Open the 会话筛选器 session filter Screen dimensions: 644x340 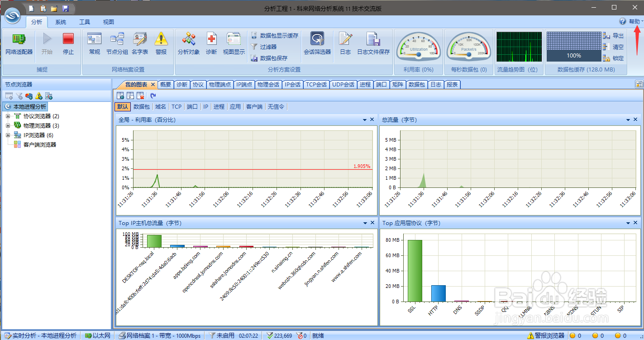click(x=317, y=44)
